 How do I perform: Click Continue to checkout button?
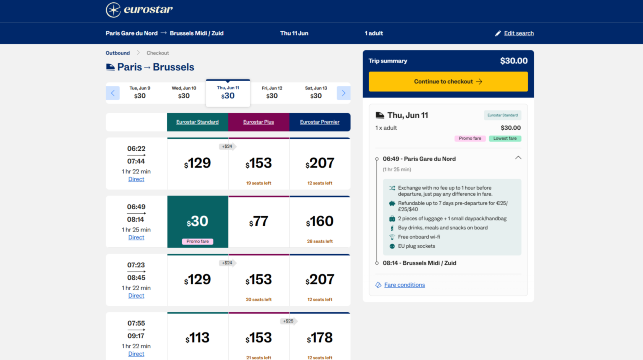point(448,82)
